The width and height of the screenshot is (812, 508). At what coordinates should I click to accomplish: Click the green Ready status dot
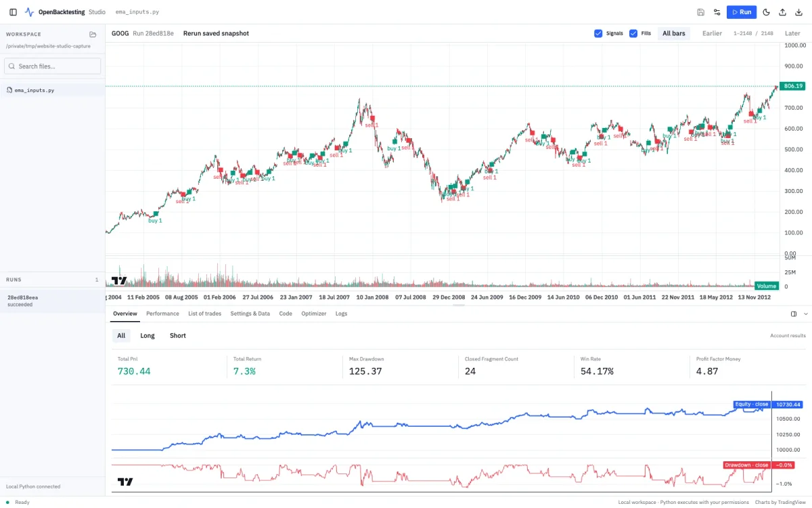[7, 502]
